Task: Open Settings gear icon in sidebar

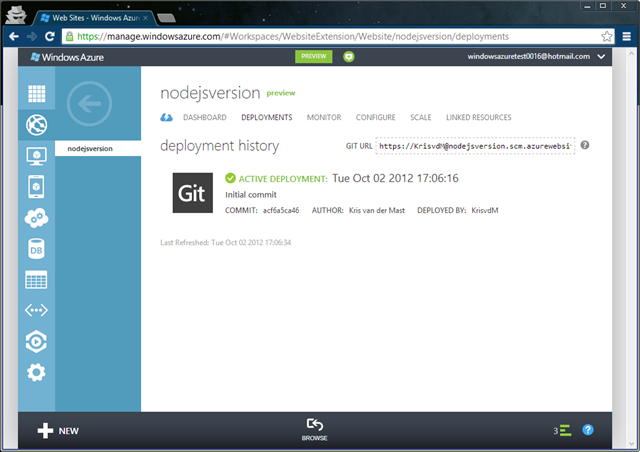Action: [36, 372]
